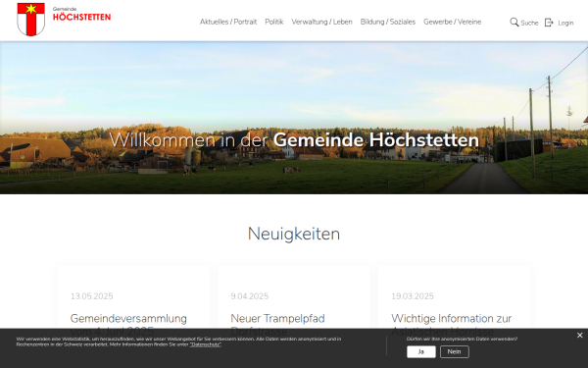Image resolution: width=588 pixels, height=368 pixels.
Task: Click the date 9.04.2025
Action: [249, 296]
